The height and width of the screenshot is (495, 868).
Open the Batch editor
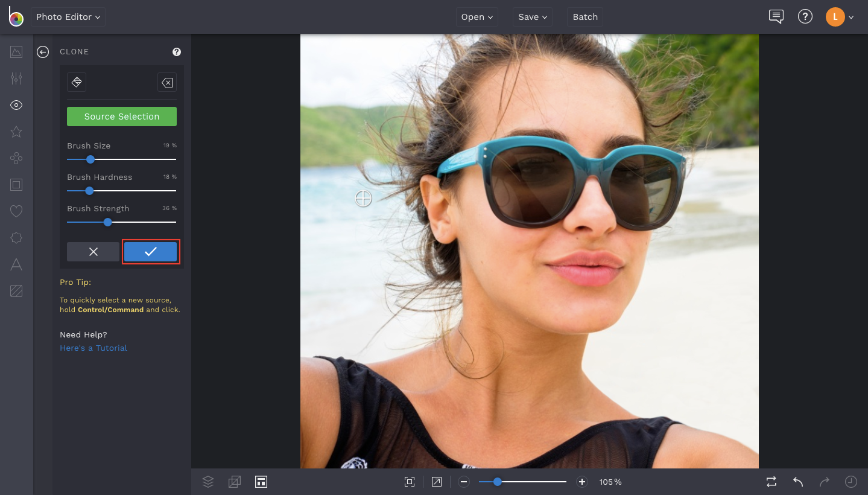[x=584, y=17]
